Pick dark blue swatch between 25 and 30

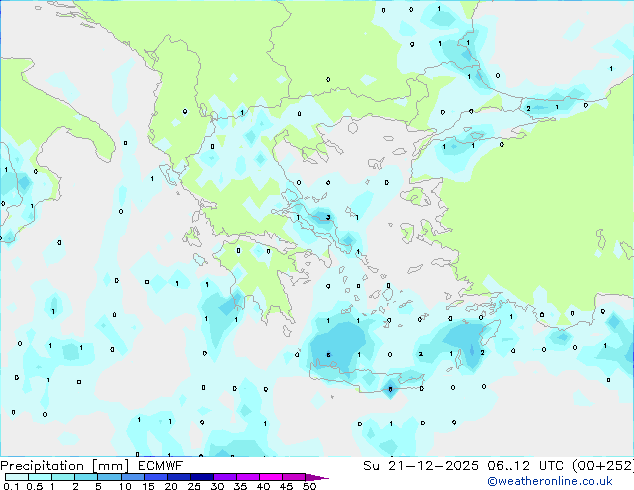(202, 477)
